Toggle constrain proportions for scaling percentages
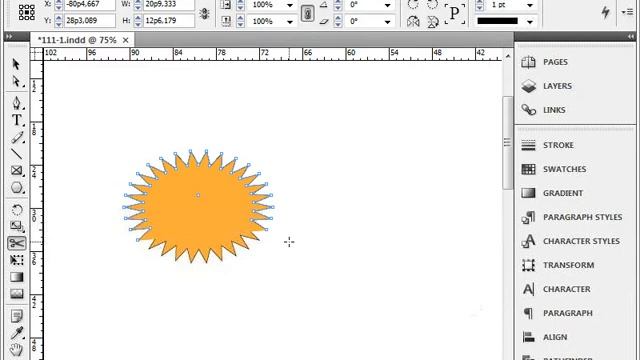 point(307,13)
